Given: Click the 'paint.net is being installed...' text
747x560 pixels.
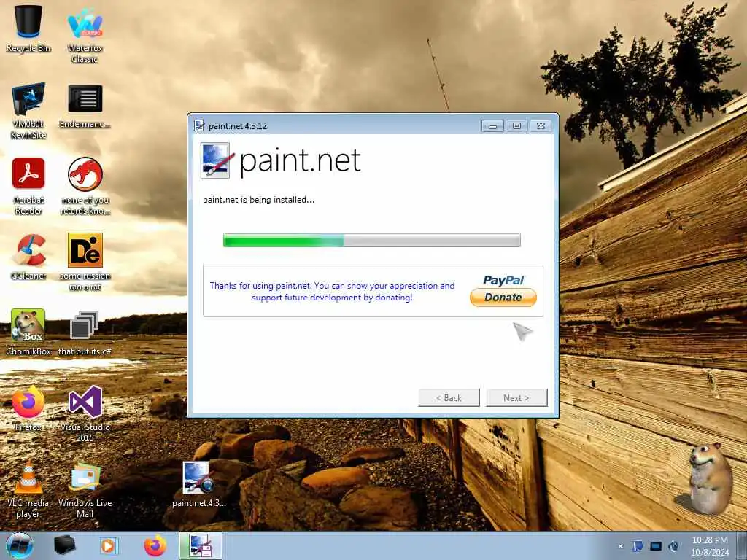Looking at the screenshot, I should point(259,200).
